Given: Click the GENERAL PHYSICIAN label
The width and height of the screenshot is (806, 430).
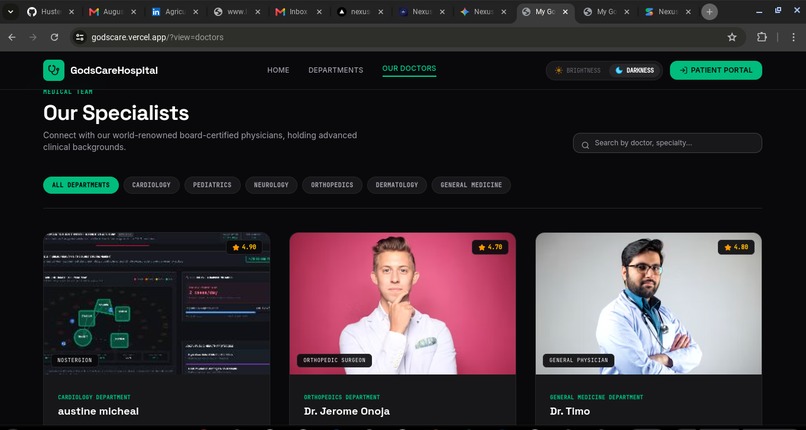Looking at the screenshot, I should [578, 360].
